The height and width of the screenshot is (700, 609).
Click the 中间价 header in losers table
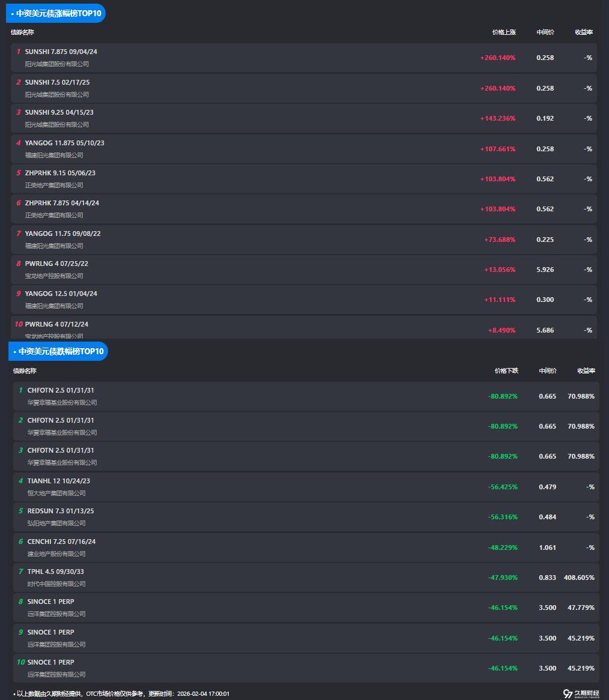548,371
